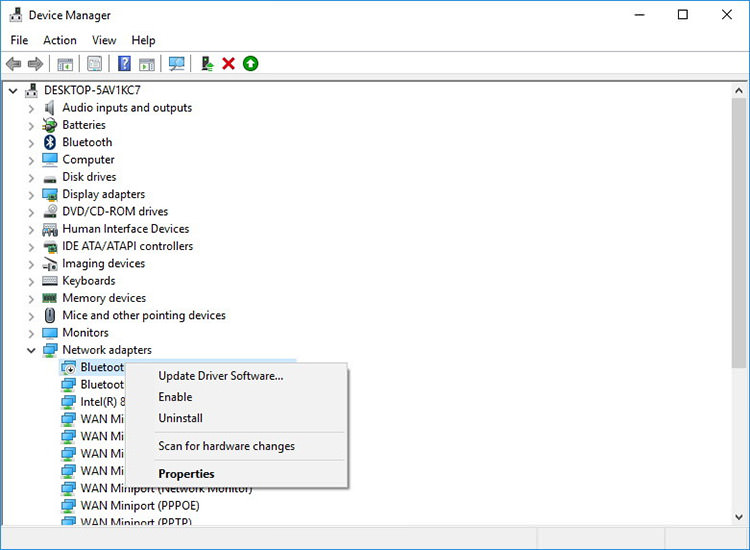Expand the Keyboards category
The height and width of the screenshot is (550, 750).
(x=31, y=281)
